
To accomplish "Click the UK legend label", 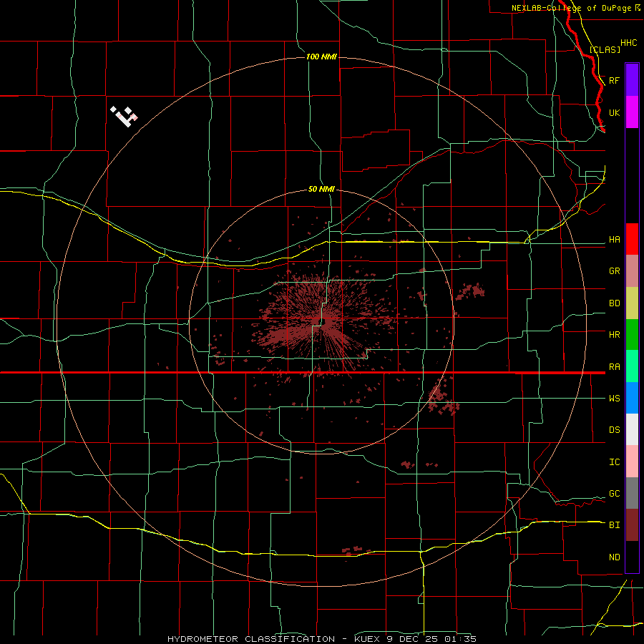I will tap(614, 112).
